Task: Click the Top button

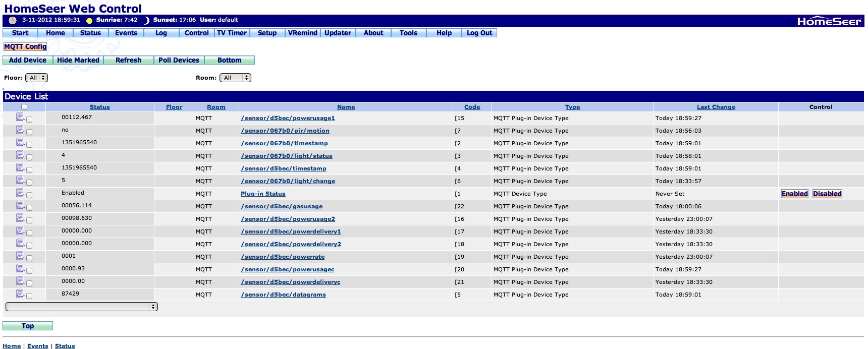Action: tap(28, 326)
